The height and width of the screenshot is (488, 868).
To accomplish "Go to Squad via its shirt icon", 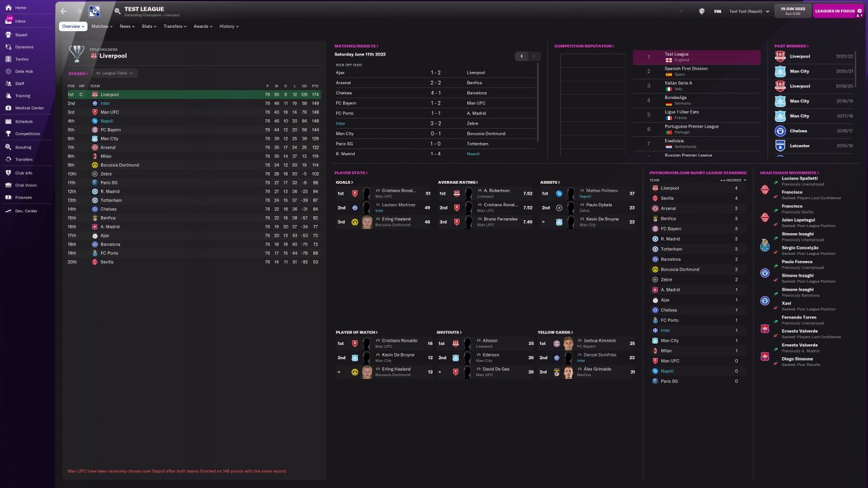I will [x=7, y=34].
